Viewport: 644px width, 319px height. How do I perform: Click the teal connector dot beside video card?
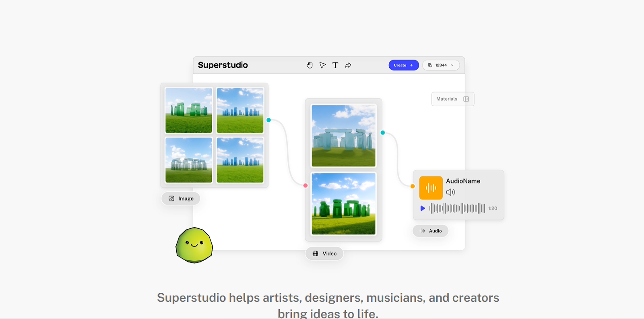click(x=383, y=133)
